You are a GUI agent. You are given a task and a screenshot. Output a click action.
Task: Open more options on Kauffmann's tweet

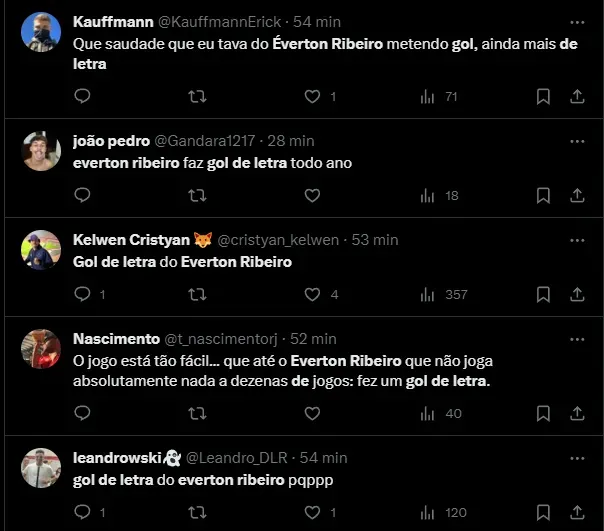[x=577, y=21]
